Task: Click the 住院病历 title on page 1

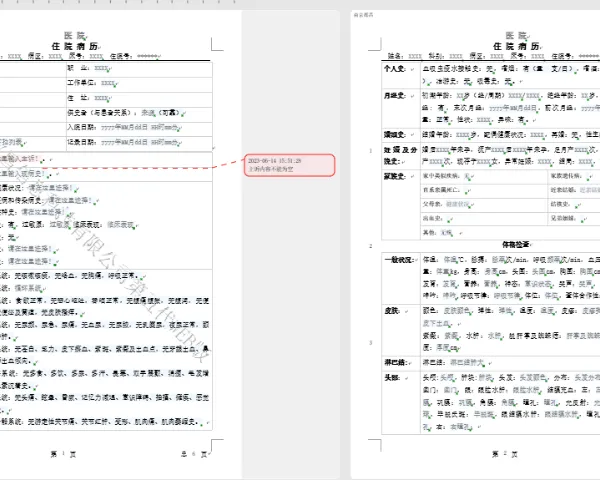Action: point(75,46)
